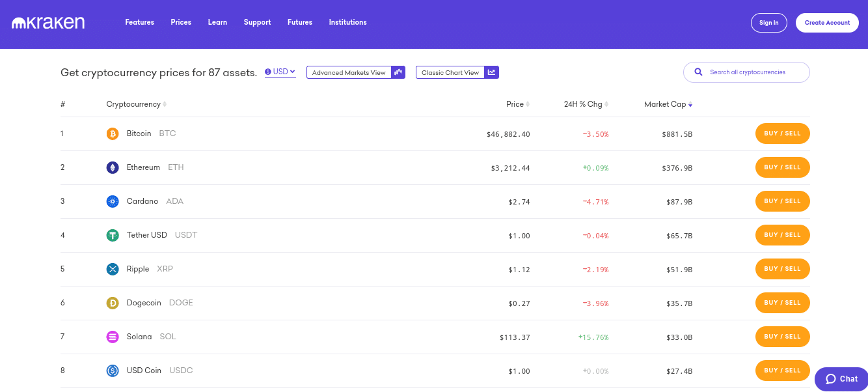Click the Tether USD coin icon

coord(113,235)
